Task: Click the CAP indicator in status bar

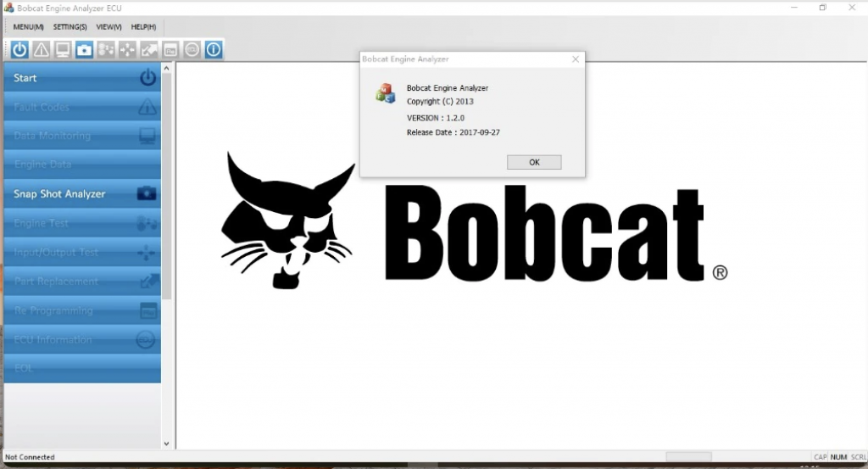Action: 821,457
